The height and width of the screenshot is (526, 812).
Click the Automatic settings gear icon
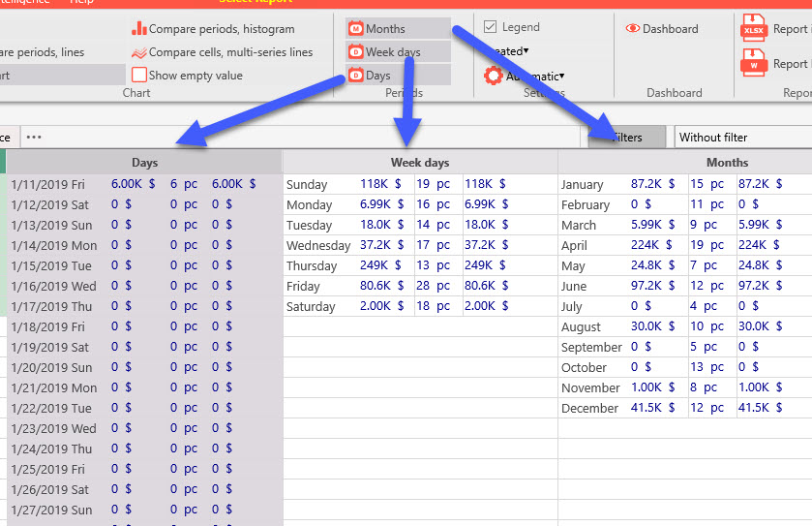click(493, 76)
